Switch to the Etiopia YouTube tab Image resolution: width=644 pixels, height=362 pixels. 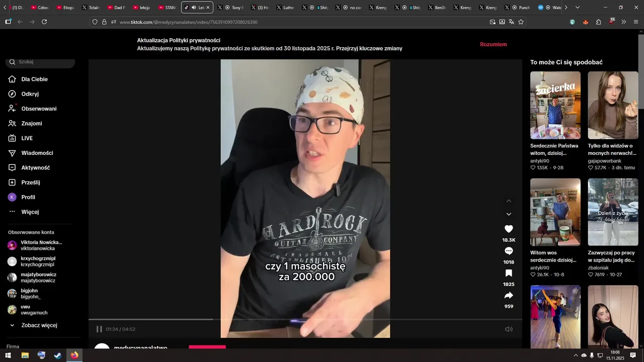[x=65, y=8]
